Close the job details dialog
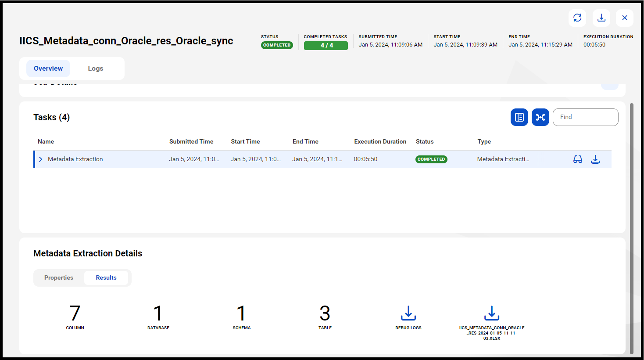Viewport: 644px width, 360px height. pyautogui.click(x=625, y=18)
